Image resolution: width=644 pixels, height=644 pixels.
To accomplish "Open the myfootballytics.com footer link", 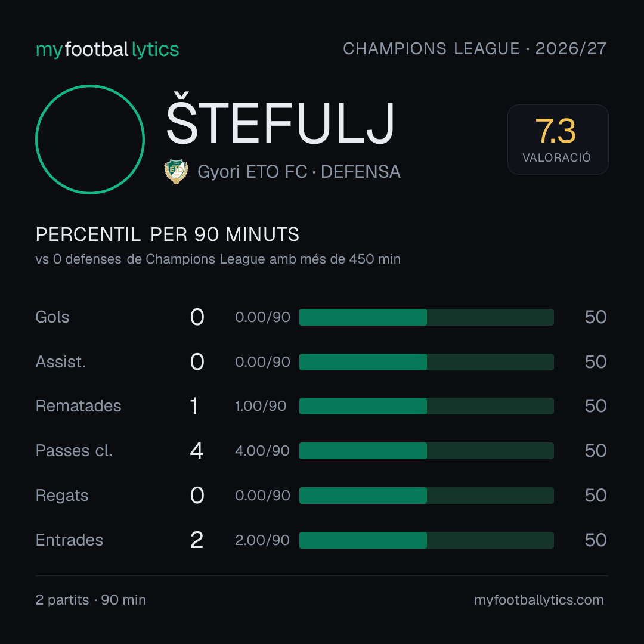I will tap(539, 600).
